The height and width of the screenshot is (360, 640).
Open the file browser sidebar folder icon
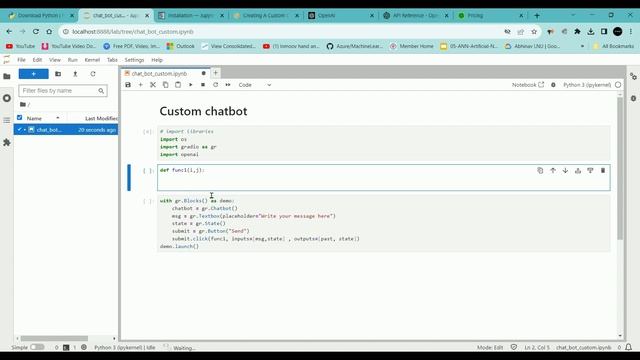[7, 76]
